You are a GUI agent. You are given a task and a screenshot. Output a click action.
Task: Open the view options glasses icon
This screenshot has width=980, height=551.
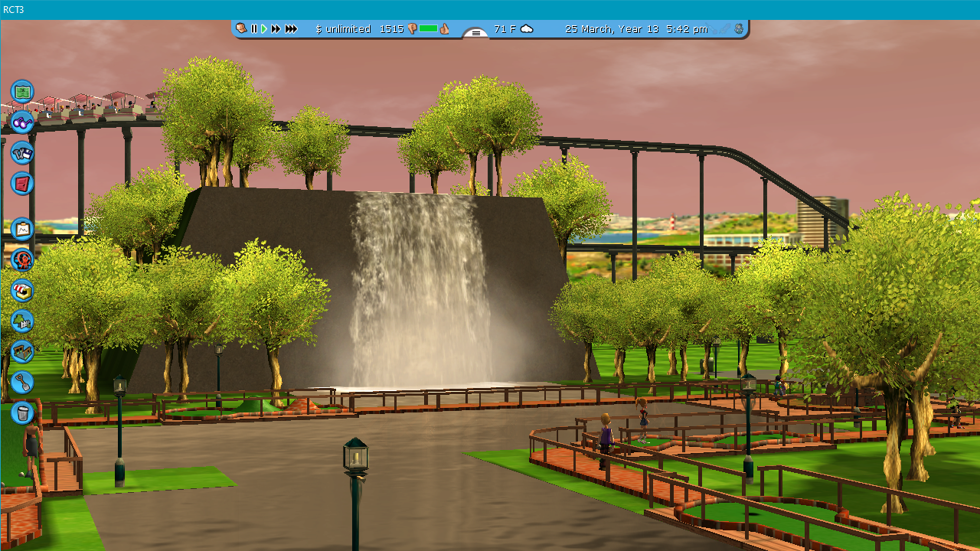[22, 122]
